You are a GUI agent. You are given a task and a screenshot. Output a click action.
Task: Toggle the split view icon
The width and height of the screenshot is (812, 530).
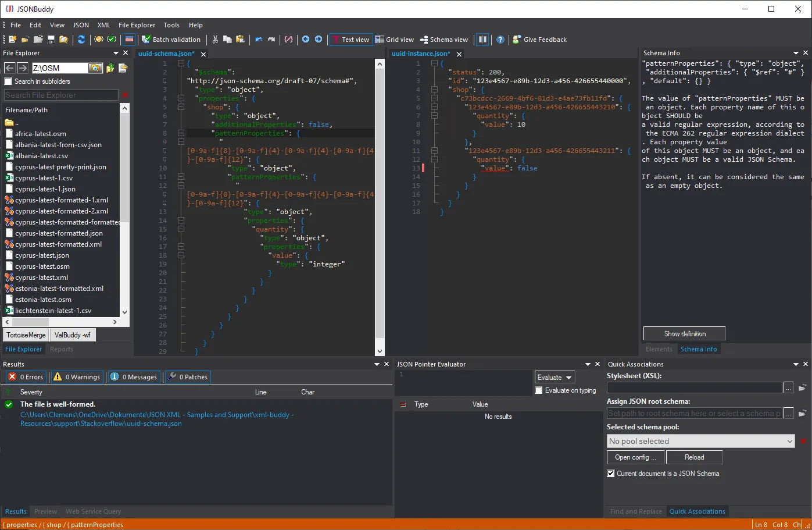click(x=482, y=40)
